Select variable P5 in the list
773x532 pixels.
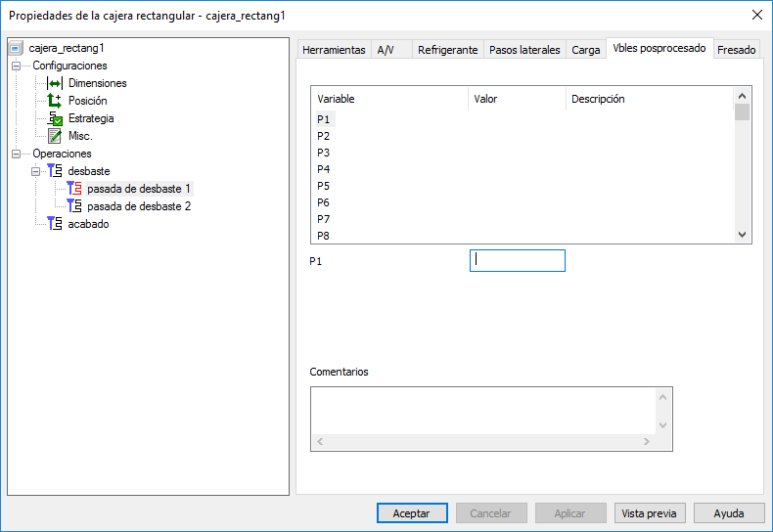tap(324, 186)
